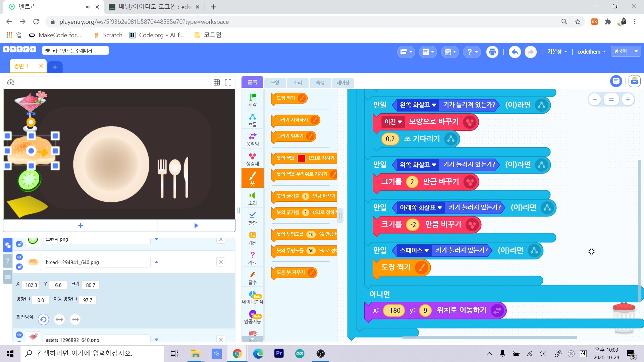The height and width of the screenshot is (362, 644).
Task: Click the add object plus button
Action: click(80, 226)
